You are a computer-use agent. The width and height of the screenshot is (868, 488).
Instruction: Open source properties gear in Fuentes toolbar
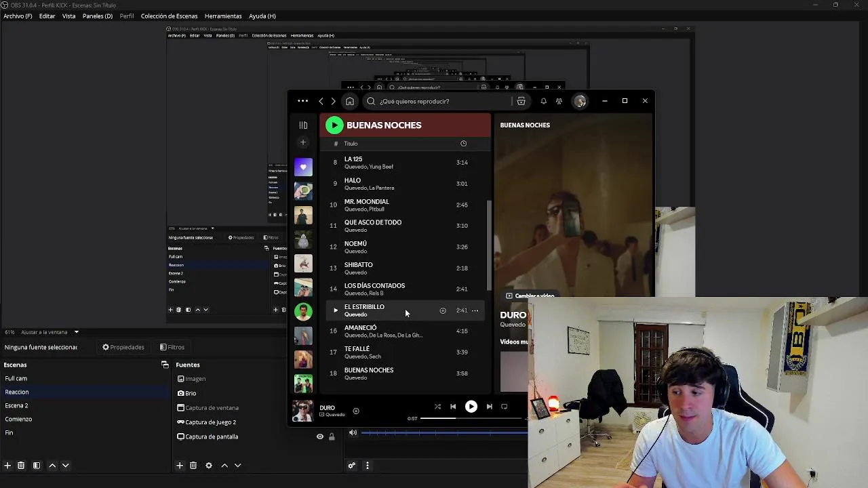click(x=209, y=466)
